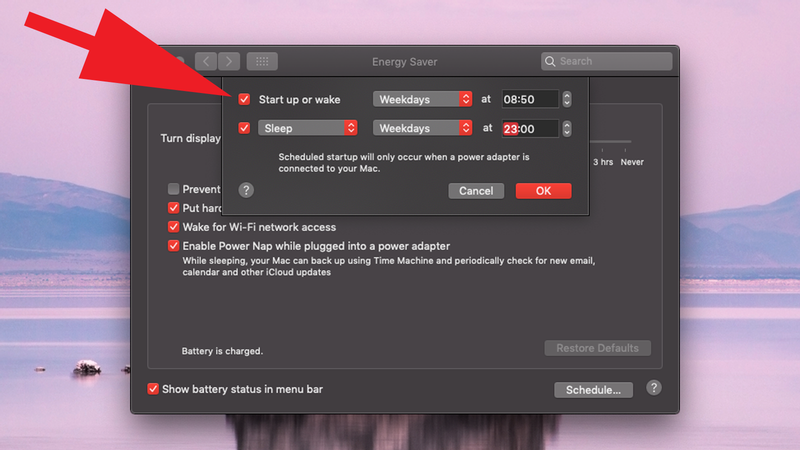This screenshot has height=450, width=800.
Task: Disable Power Nap while plugged in
Action: [x=173, y=245]
